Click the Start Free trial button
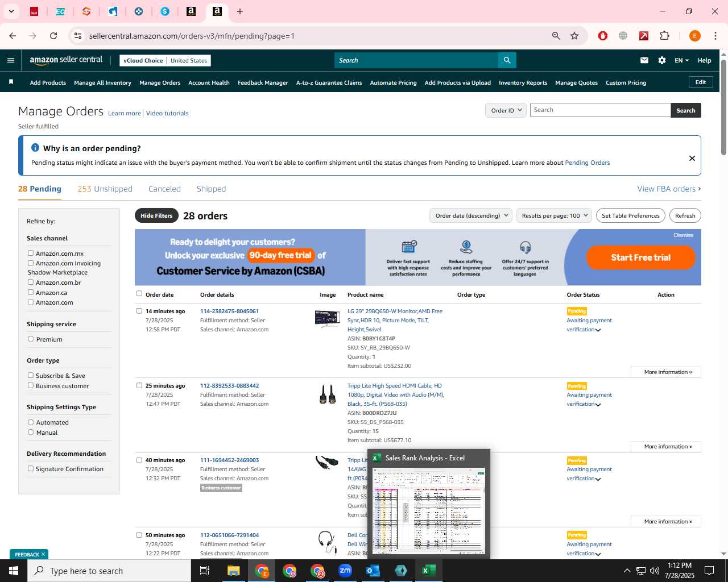 640,257
